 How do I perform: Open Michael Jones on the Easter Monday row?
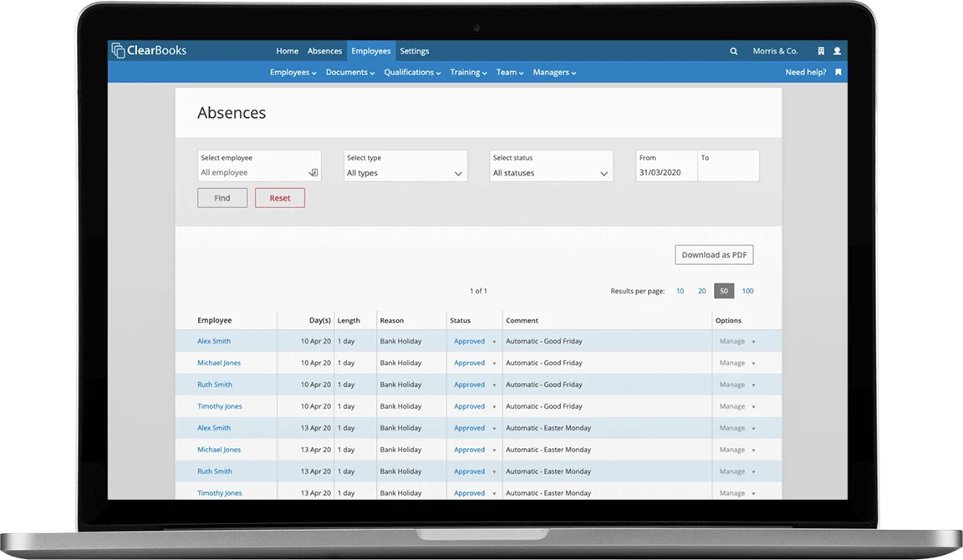(x=219, y=450)
